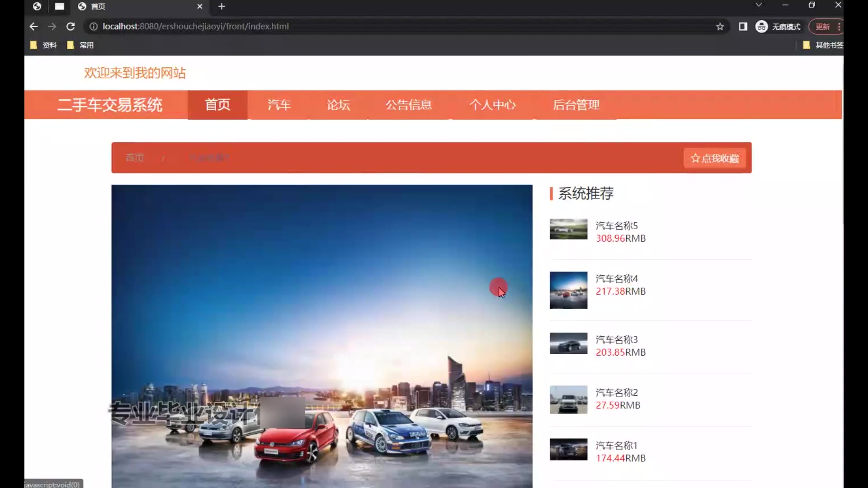Expand the tab search chevron
The width and height of the screenshot is (868, 488).
[x=759, y=5]
